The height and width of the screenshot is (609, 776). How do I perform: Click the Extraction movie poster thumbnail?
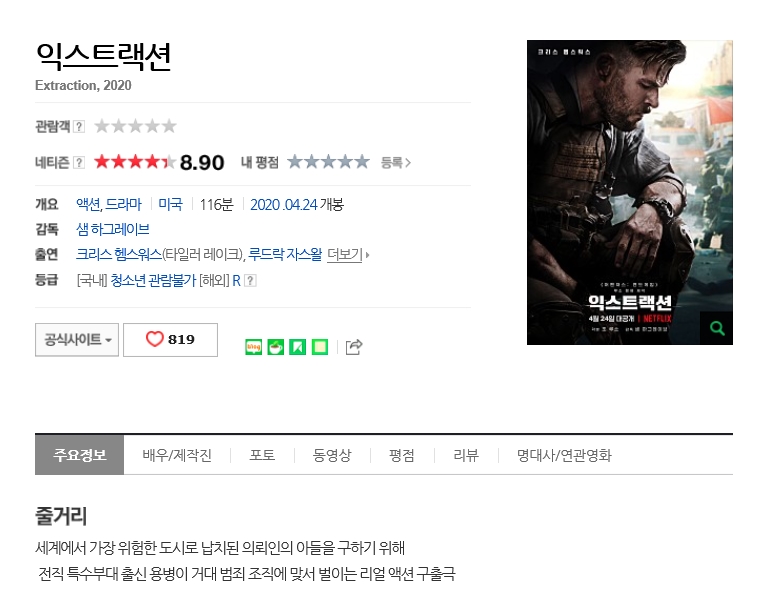[x=630, y=192]
